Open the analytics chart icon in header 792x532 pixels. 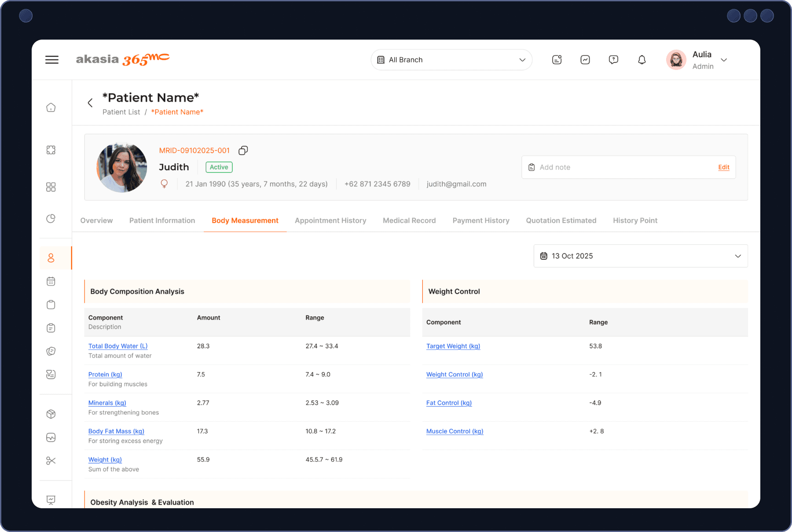585,60
